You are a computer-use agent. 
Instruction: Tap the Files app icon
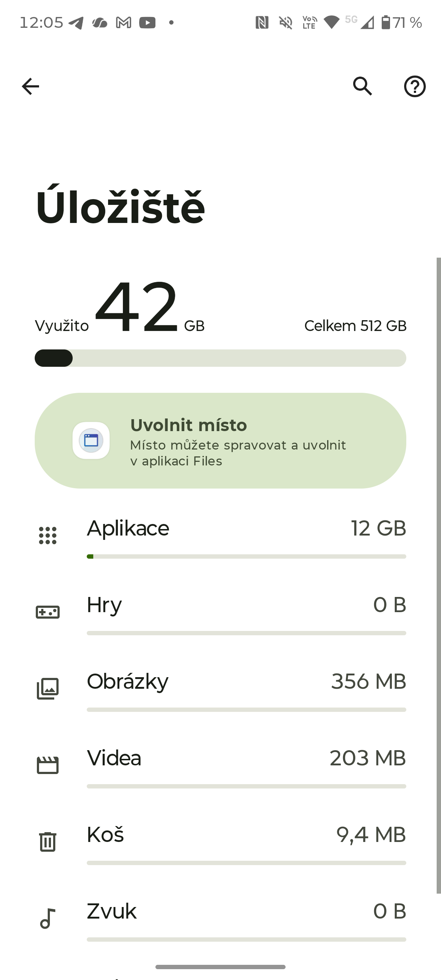91,440
